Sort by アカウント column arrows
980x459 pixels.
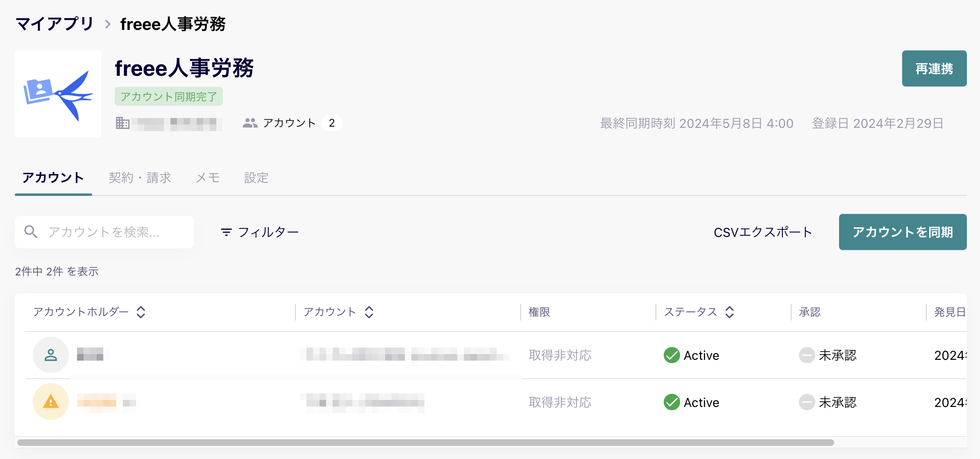369,312
